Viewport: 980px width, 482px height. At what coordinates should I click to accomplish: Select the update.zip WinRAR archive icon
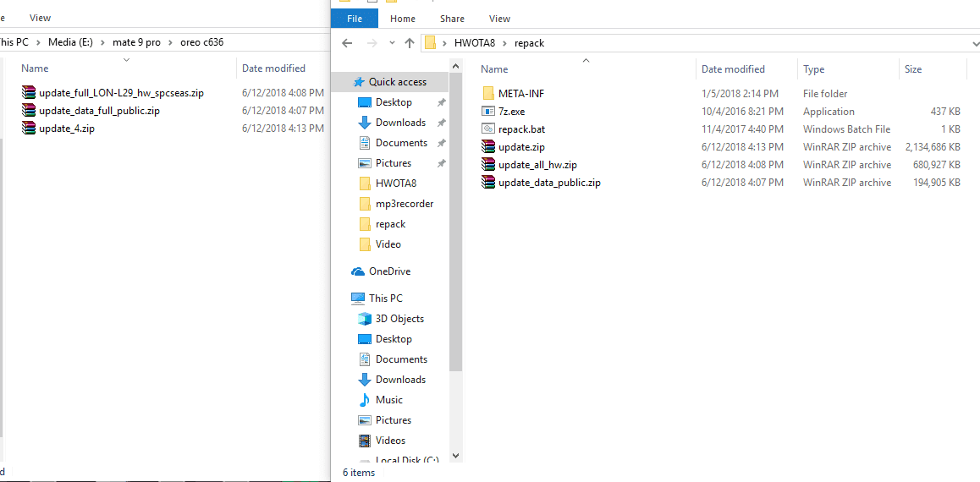(488, 147)
